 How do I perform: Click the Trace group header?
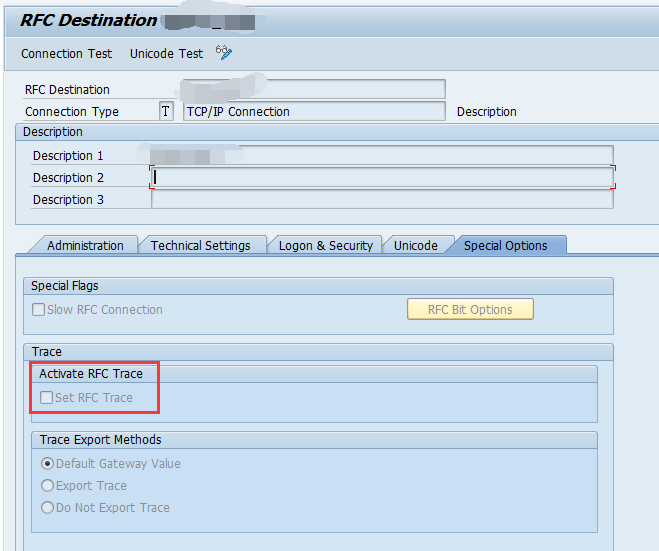point(318,352)
